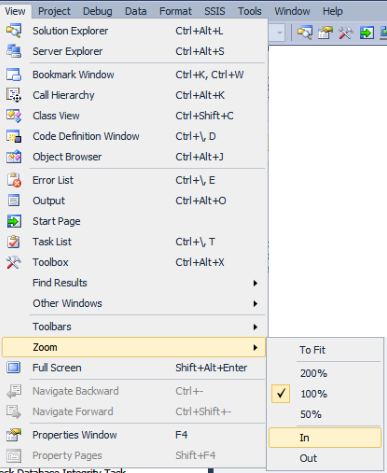Click Toolbox toolbar icon with tools

[346, 33]
